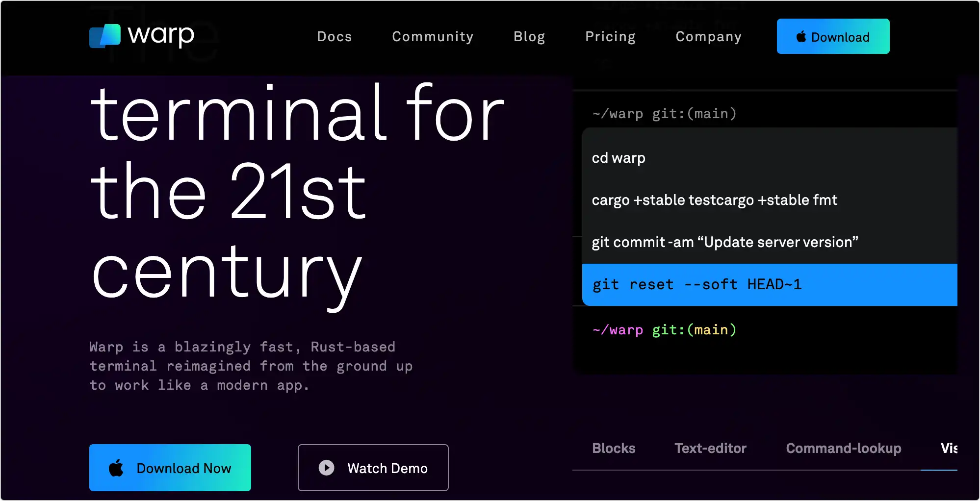This screenshot has height=501, width=980.
Task: Open the Community navigation link
Action: click(x=433, y=36)
